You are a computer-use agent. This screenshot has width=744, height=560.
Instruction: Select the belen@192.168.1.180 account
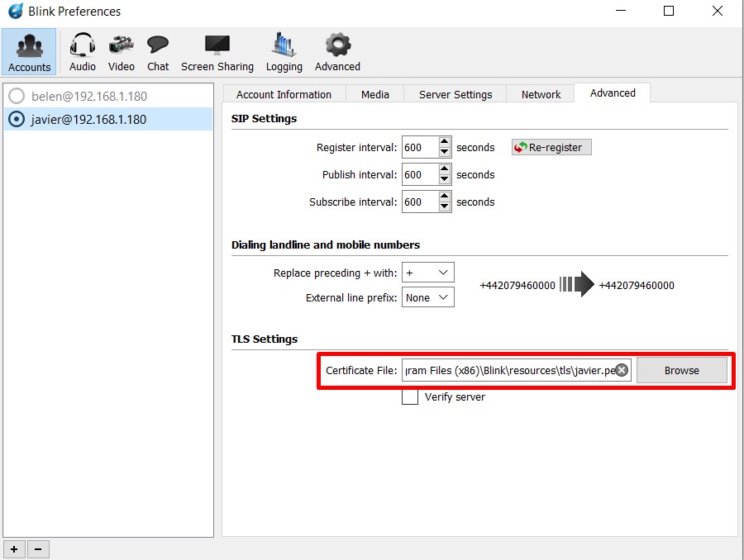pos(108,97)
